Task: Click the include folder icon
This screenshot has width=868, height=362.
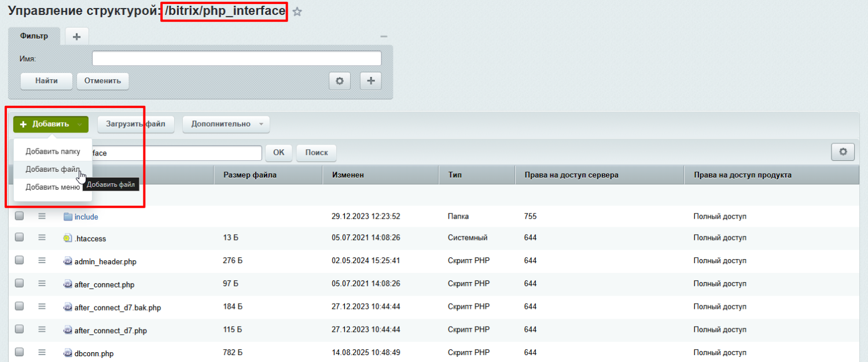Action: 68,216
